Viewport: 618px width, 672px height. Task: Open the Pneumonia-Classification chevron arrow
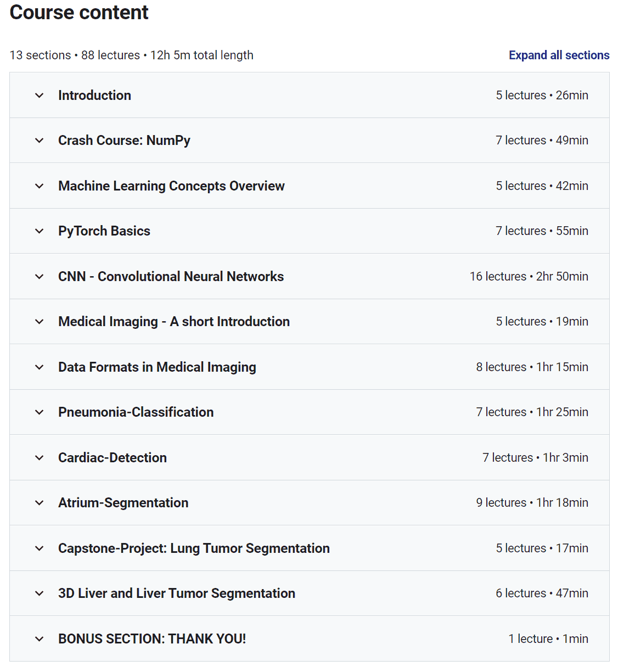pos(40,412)
